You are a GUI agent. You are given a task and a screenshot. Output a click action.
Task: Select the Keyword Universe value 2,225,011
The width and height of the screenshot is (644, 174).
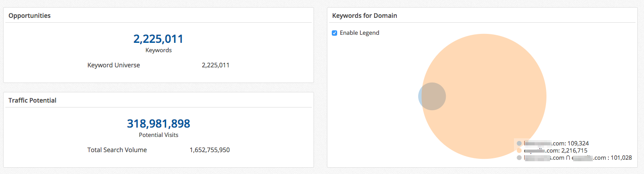(216, 65)
